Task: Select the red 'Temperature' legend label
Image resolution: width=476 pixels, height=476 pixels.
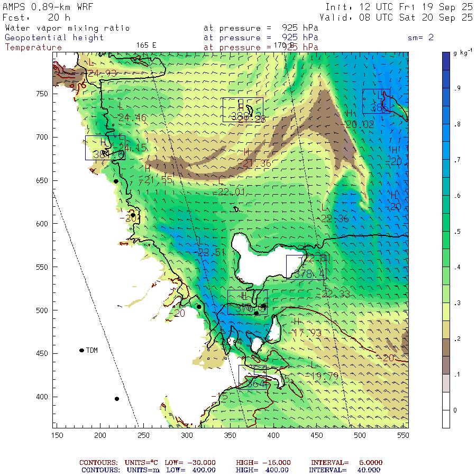Action: 33,48
